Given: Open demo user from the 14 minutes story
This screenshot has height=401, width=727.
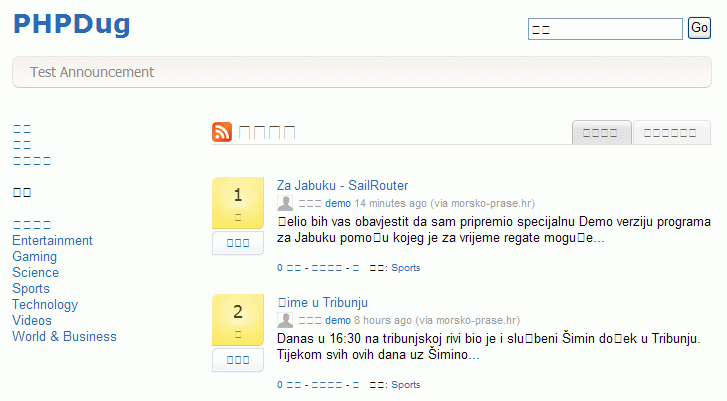Looking at the screenshot, I should (x=338, y=204).
